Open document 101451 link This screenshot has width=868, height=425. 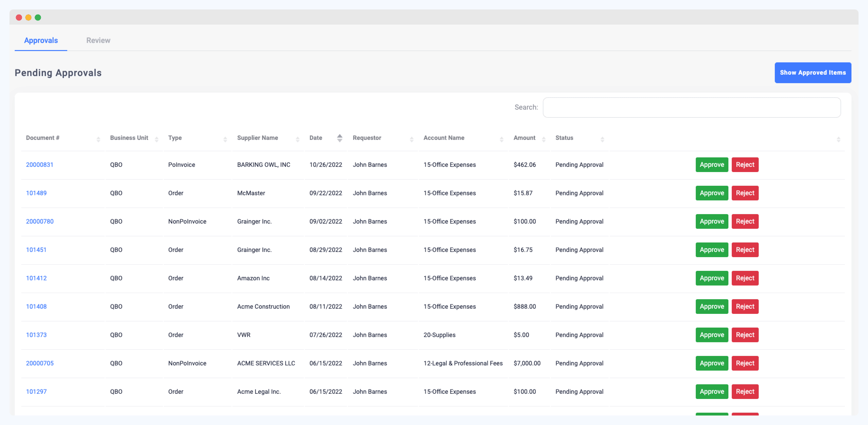coord(36,250)
